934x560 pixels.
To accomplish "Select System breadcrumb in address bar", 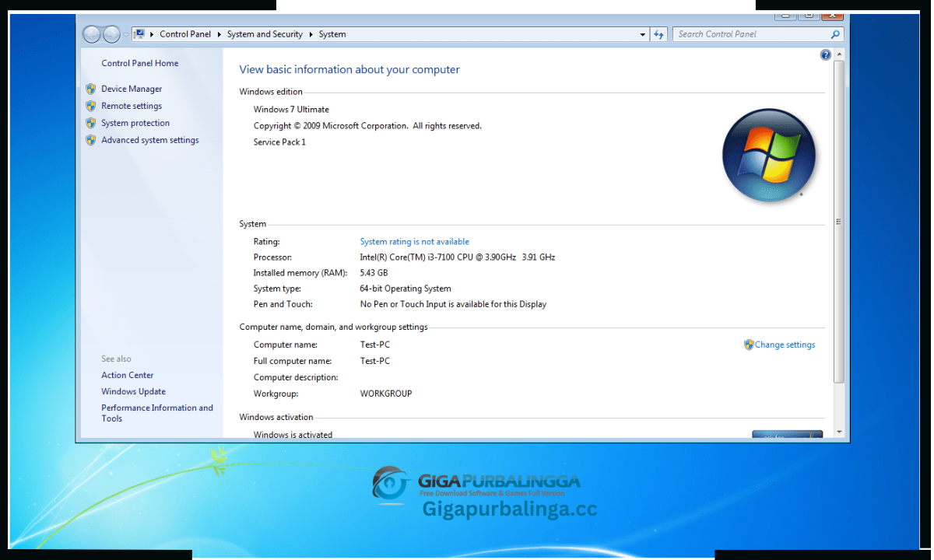I will click(x=332, y=34).
